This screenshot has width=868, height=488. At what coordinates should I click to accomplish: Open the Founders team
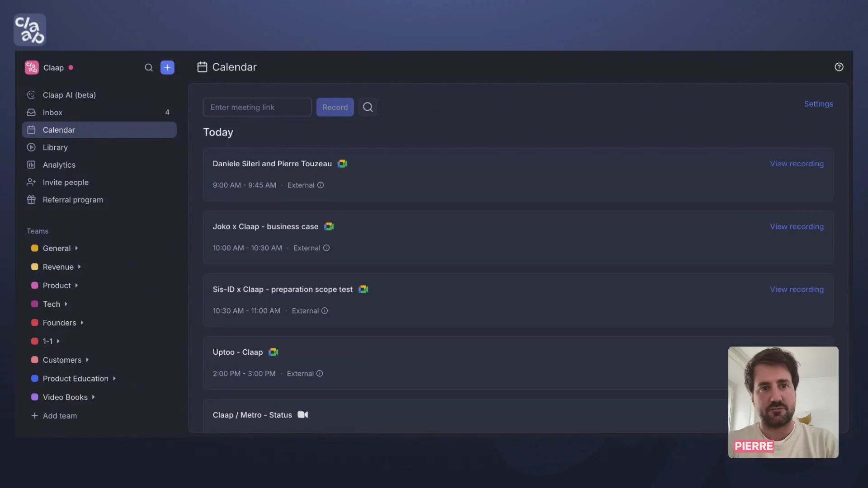pyautogui.click(x=59, y=323)
